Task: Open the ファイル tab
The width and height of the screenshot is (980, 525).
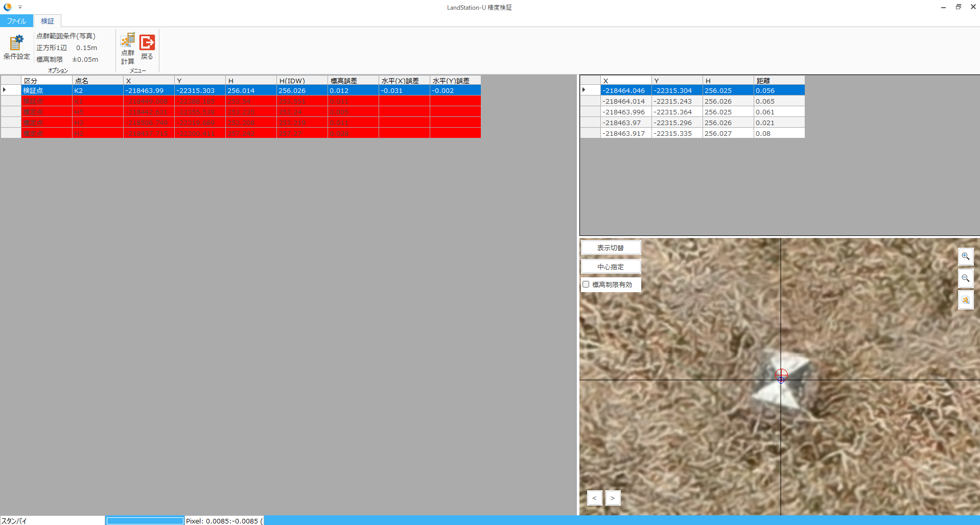Action: pos(16,21)
